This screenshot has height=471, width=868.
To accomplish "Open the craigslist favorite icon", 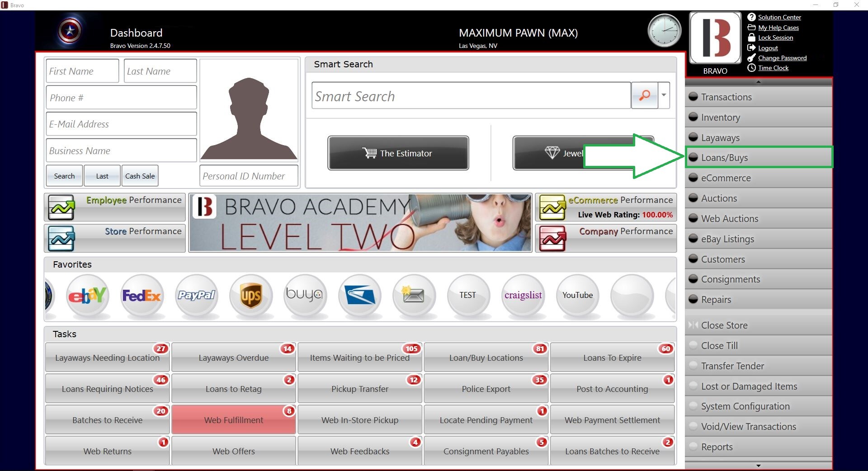I will click(x=523, y=296).
